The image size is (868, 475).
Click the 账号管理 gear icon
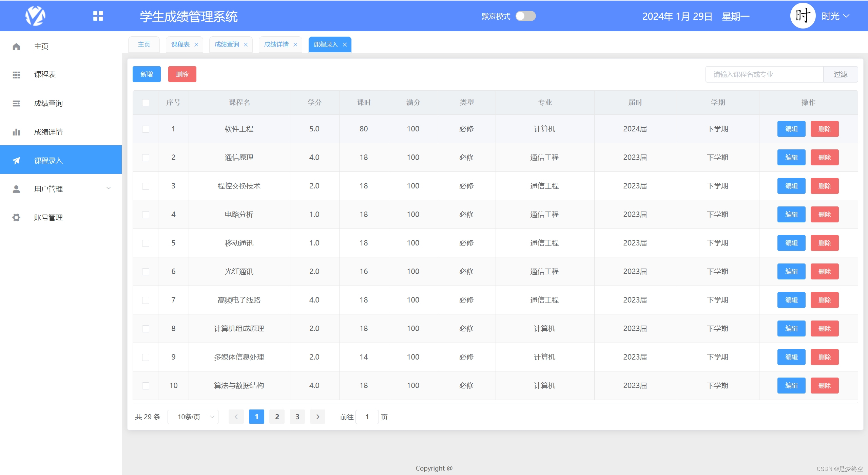16,217
